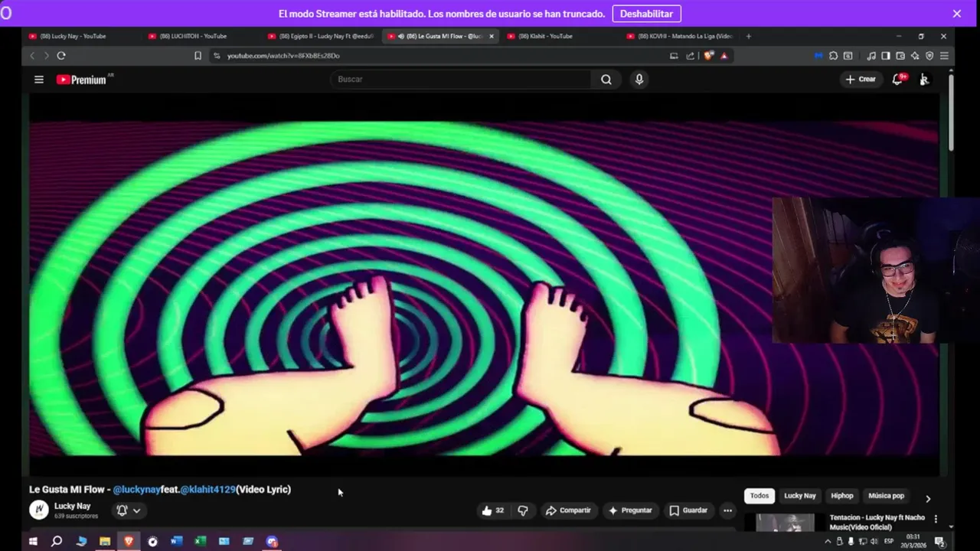
Task: Click the Preguntar button
Action: 630,510
